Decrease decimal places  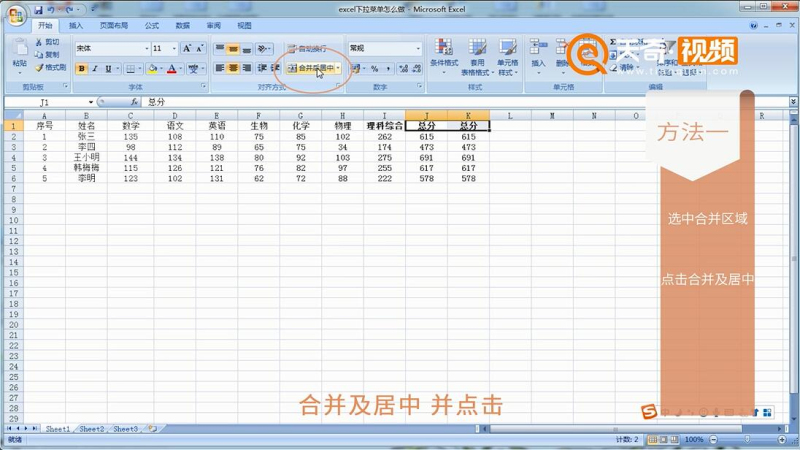coord(417,68)
